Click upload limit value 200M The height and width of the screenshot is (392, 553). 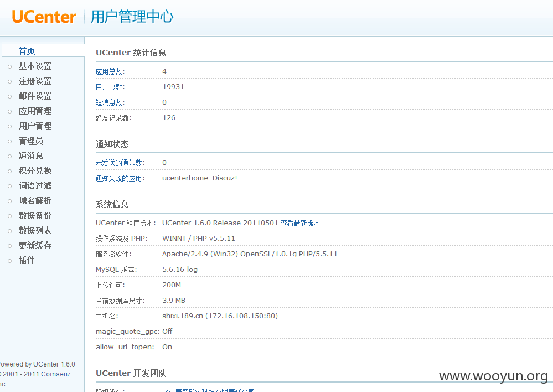click(x=172, y=285)
